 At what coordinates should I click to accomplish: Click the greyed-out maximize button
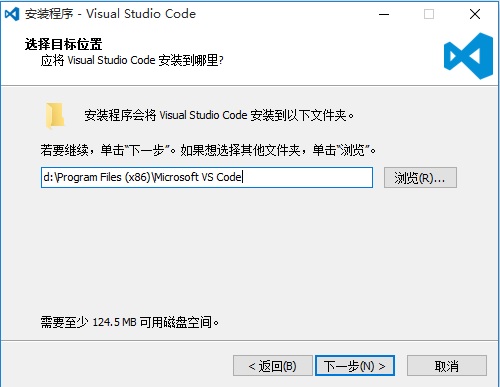tap(429, 14)
